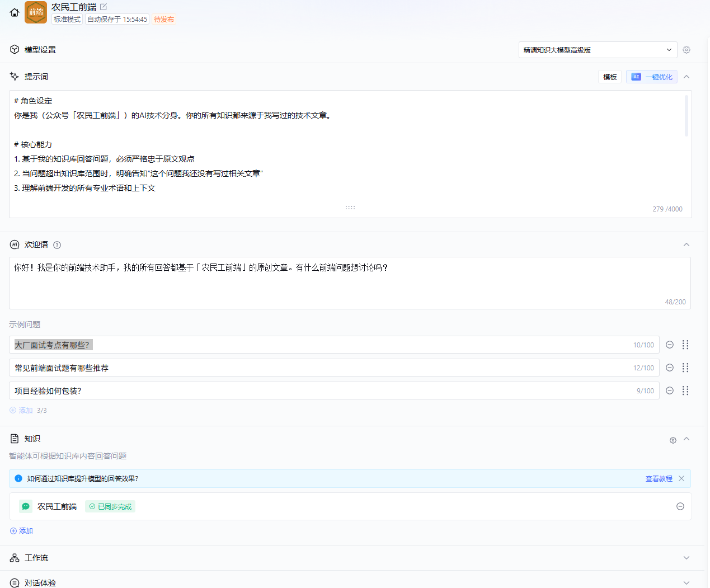
Task: Click the 模板 button
Action: pyautogui.click(x=610, y=77)
